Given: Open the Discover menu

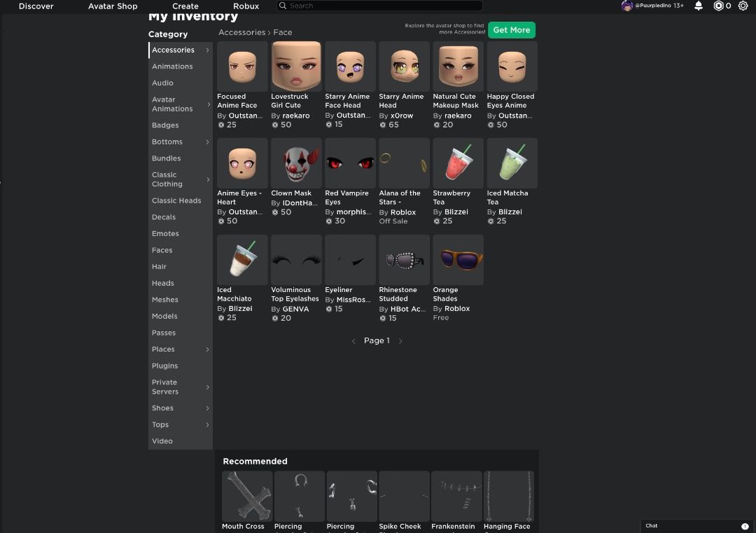Looking at the screenshot, I should (36, 6).
